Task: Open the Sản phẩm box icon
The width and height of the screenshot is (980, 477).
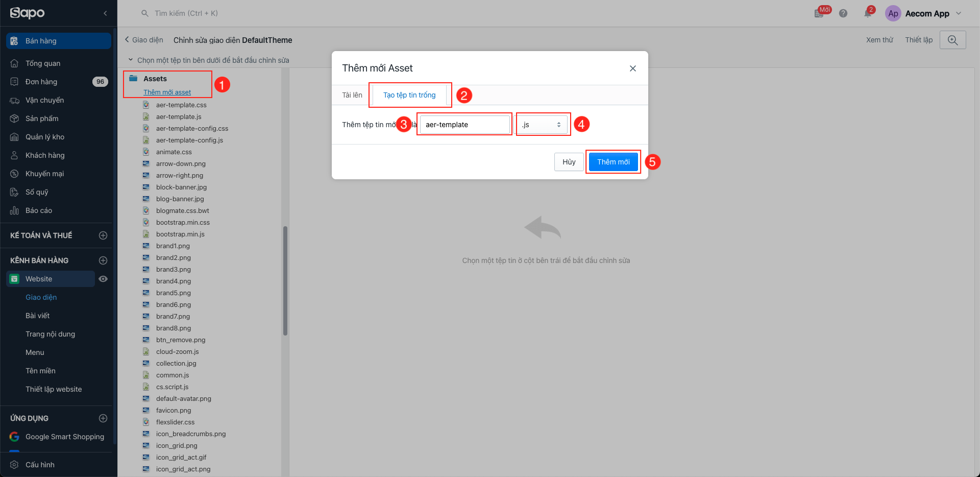Action: coord(14,118)
